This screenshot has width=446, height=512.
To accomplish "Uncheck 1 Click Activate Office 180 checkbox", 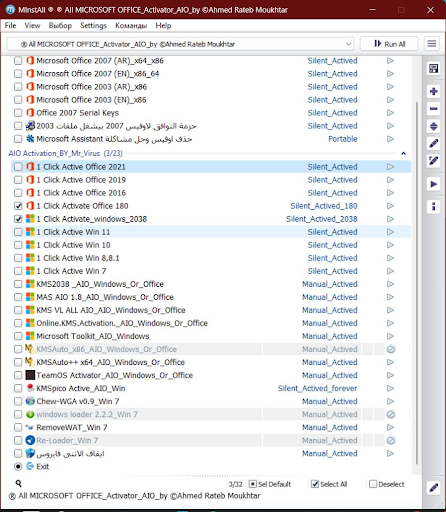I will coord(18,206).
